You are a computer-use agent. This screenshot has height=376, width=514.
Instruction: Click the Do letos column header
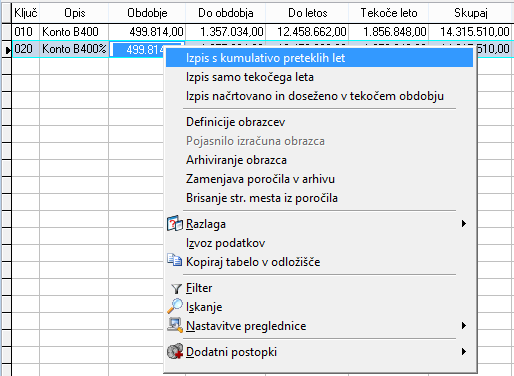tap(307, 13)
